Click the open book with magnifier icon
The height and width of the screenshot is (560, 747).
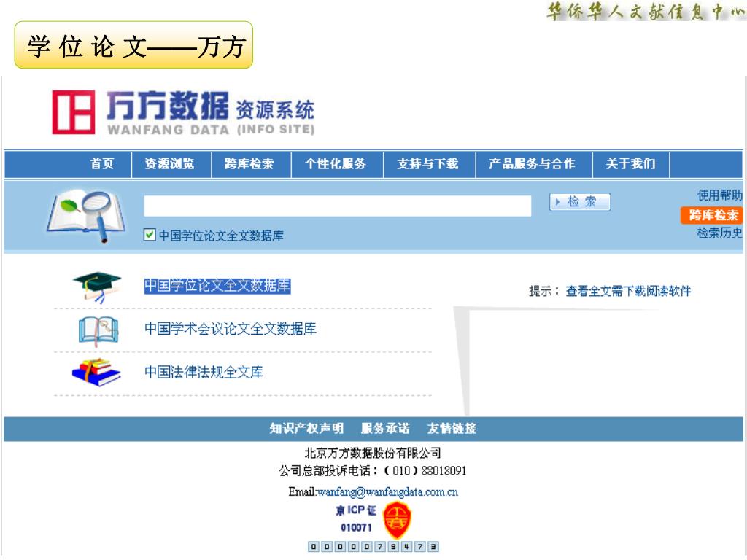click(86, 216)
